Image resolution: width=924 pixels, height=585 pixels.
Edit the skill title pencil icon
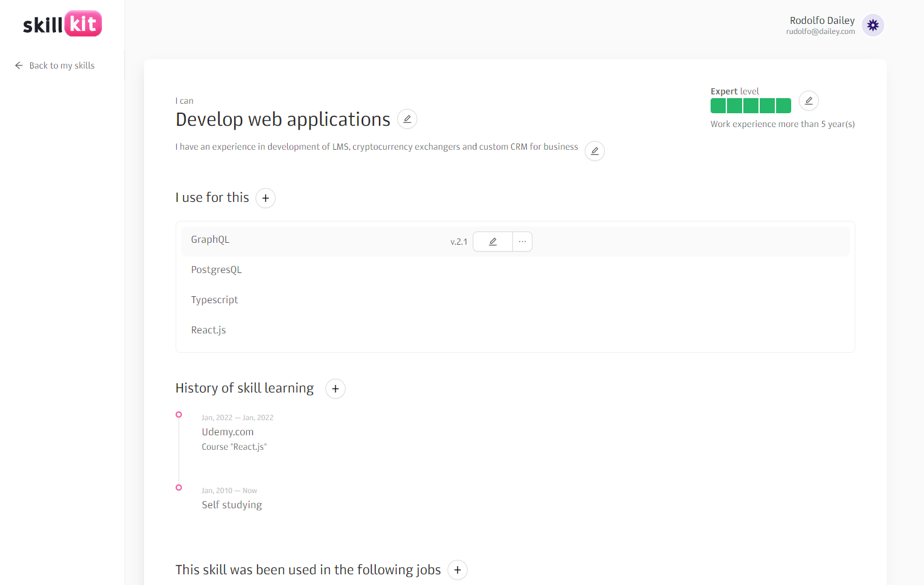coord(407,119)
